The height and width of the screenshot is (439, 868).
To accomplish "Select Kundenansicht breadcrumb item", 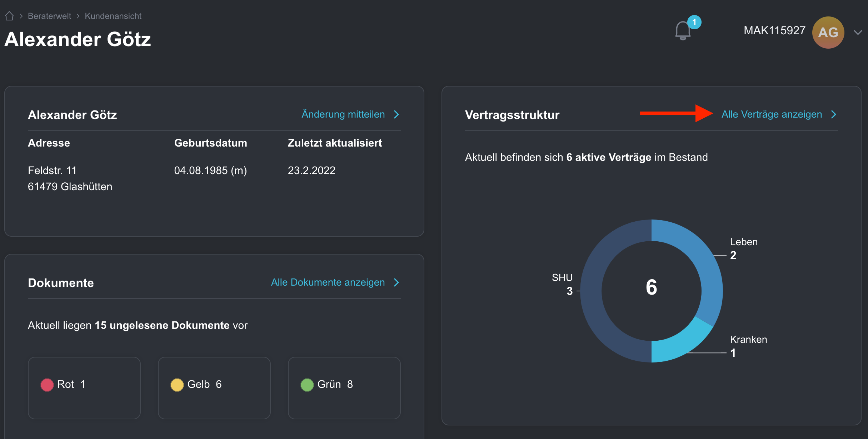I will [x=113, y=16].
